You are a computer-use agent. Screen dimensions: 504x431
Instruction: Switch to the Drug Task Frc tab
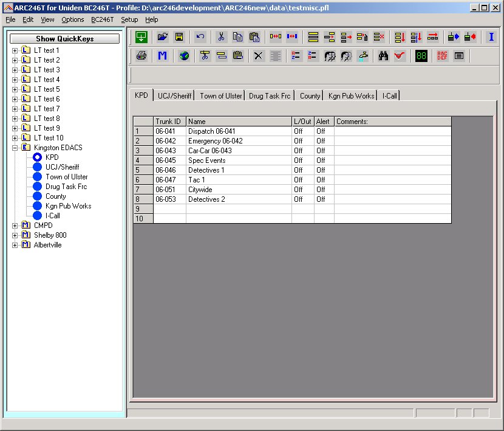pos(270,95)
